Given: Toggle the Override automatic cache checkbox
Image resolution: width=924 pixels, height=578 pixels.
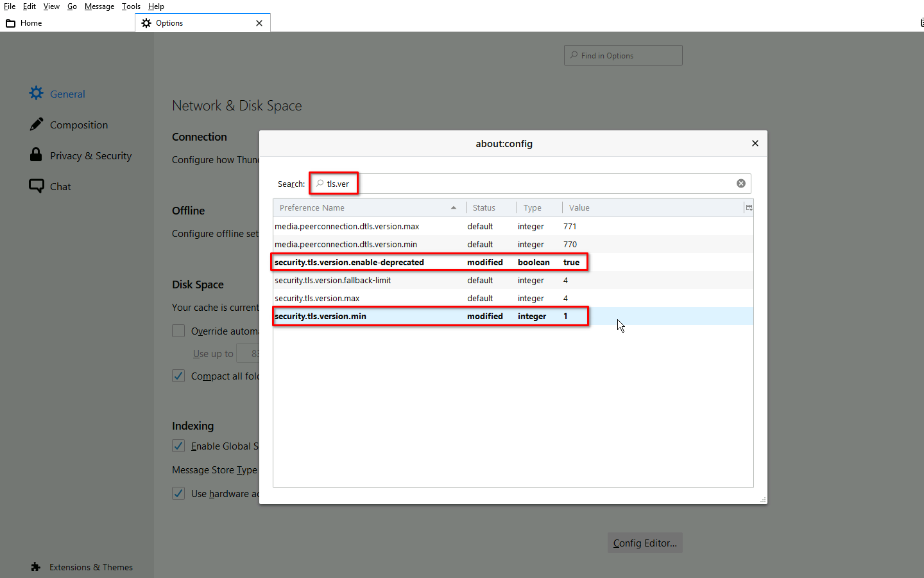Looking at the screenshot, I should 178,331.
